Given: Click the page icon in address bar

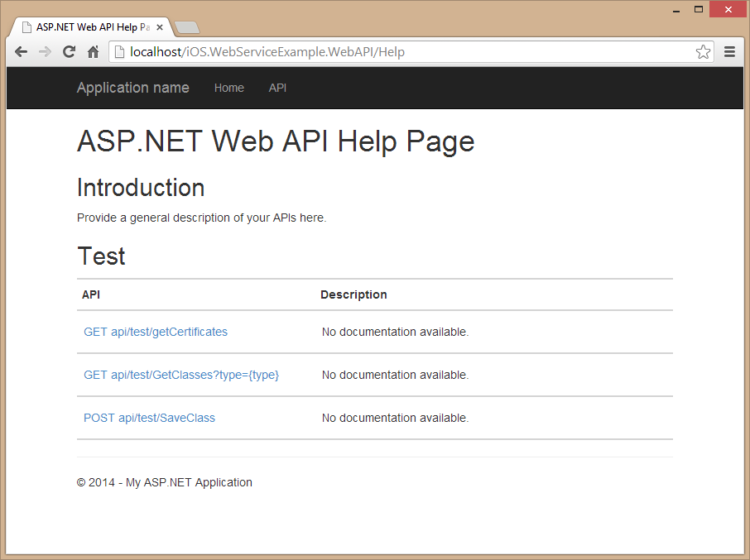Looking at the screenshot, I should point(119,51).
